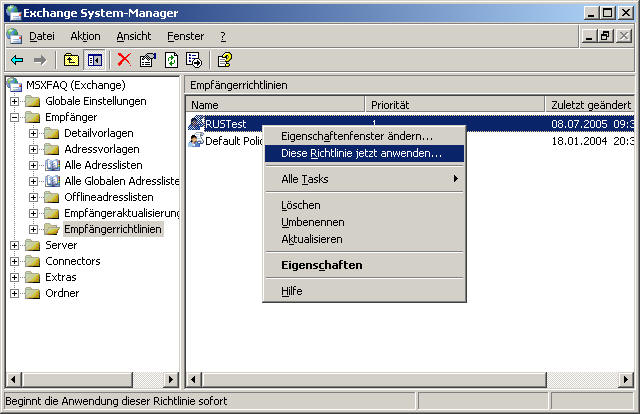
Task: Select Umbenennen in the context menu
Action: [x=364, y=222]
